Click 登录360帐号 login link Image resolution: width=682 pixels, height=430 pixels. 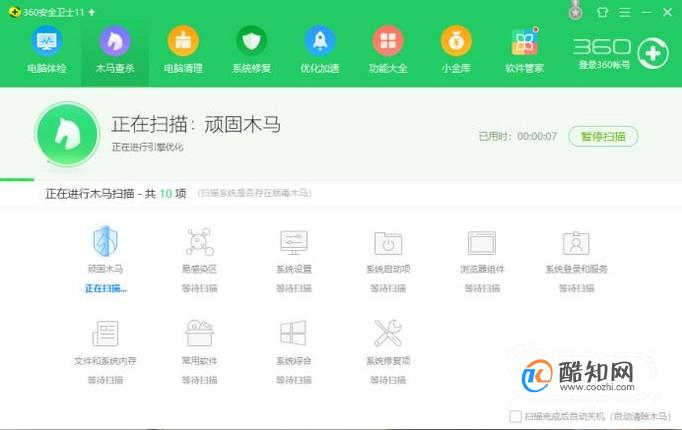point(604,65)
